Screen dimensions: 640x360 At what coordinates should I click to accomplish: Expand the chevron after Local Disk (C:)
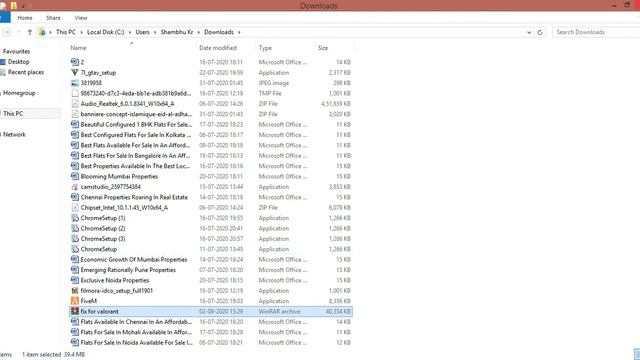coord(130,32)
